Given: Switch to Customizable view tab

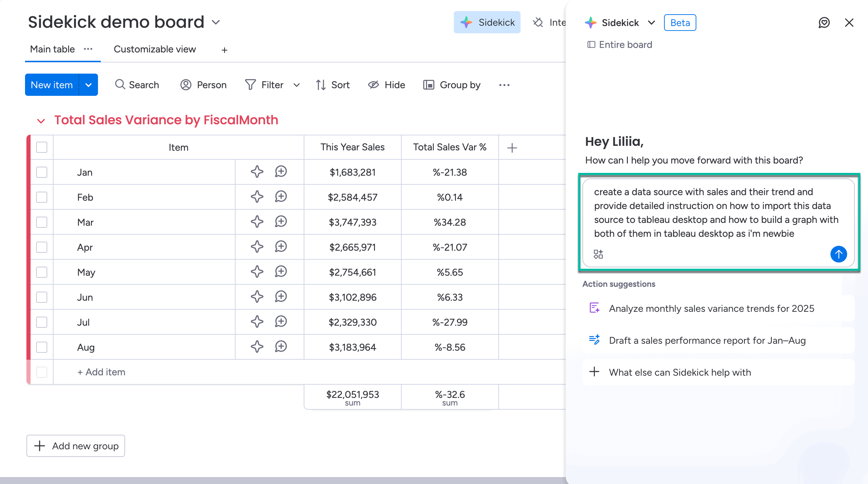Looking at the screenshot, I should (155, 49).
